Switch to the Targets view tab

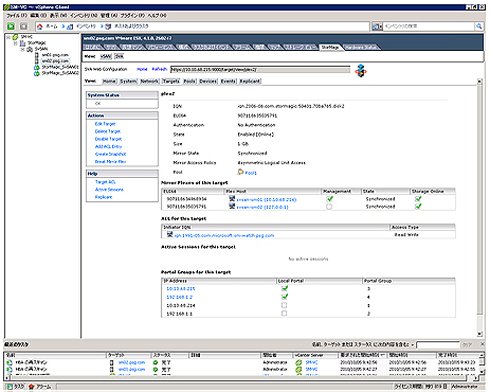pyautogui.click(x=171, y=81)
